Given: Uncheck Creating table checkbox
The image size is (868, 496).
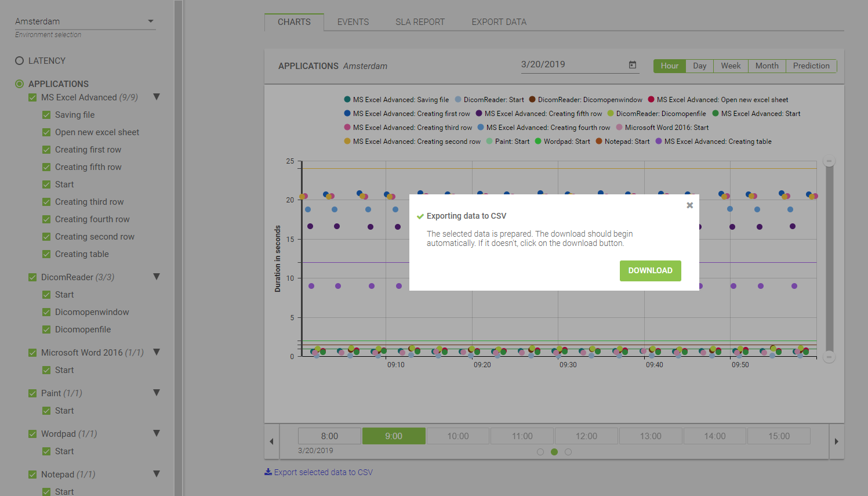Looking at the screenshot, I should tap(46, 254).
